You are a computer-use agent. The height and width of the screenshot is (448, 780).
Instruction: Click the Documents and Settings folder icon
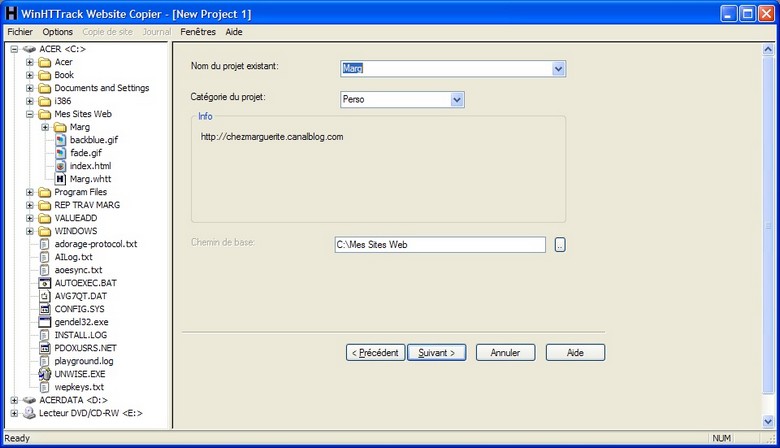point(45,88)
